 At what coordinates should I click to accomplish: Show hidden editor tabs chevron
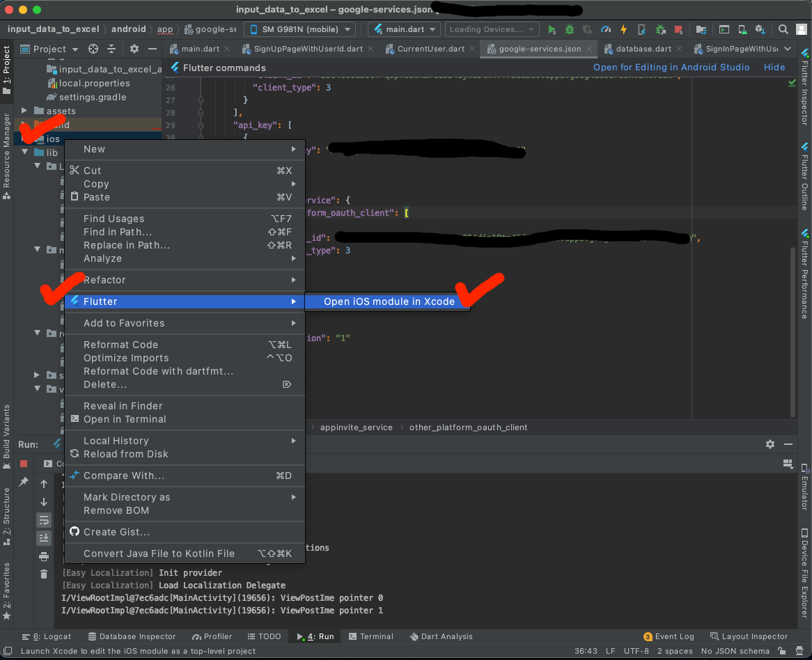788,49
